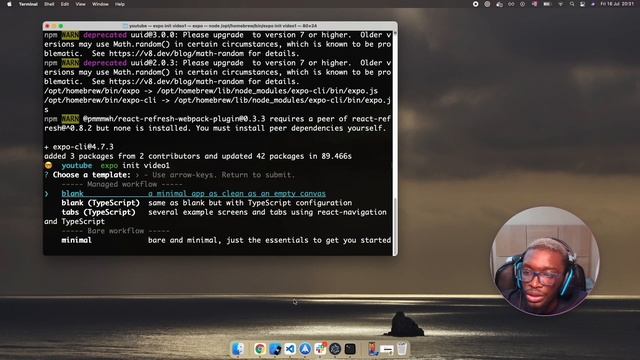Open the Edit menu

coord(64,4)
